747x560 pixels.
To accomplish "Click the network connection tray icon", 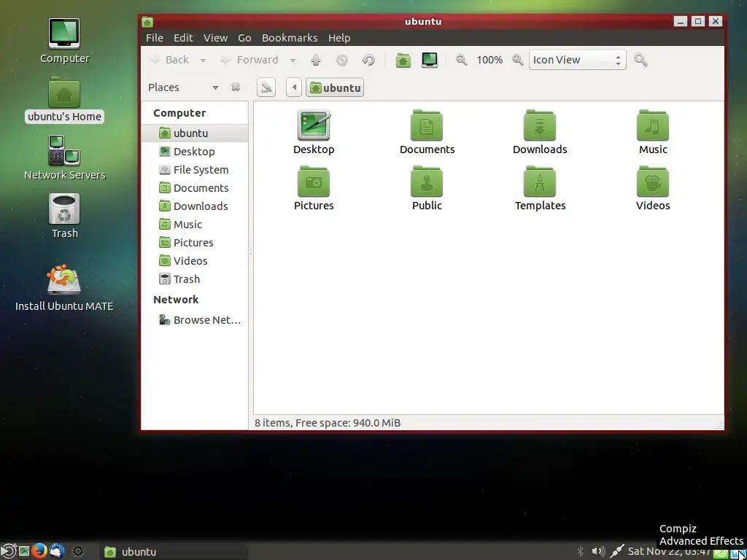I will (616, 551).
